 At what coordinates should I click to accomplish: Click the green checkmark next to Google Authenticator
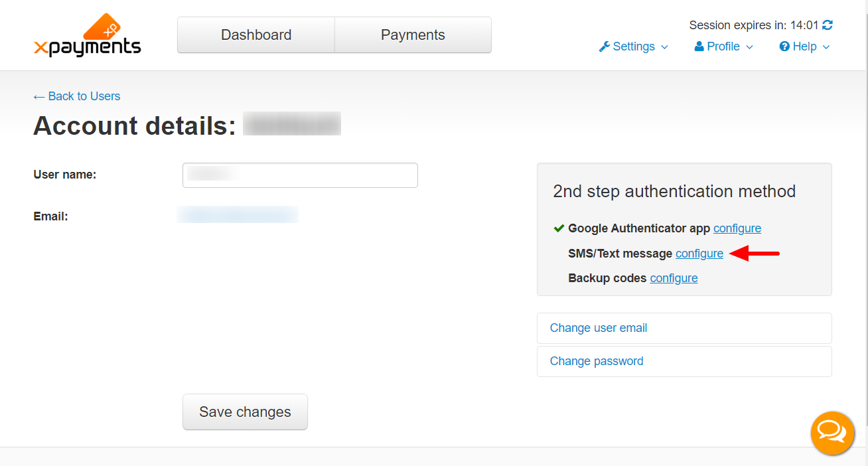click(x=559, y=228)
